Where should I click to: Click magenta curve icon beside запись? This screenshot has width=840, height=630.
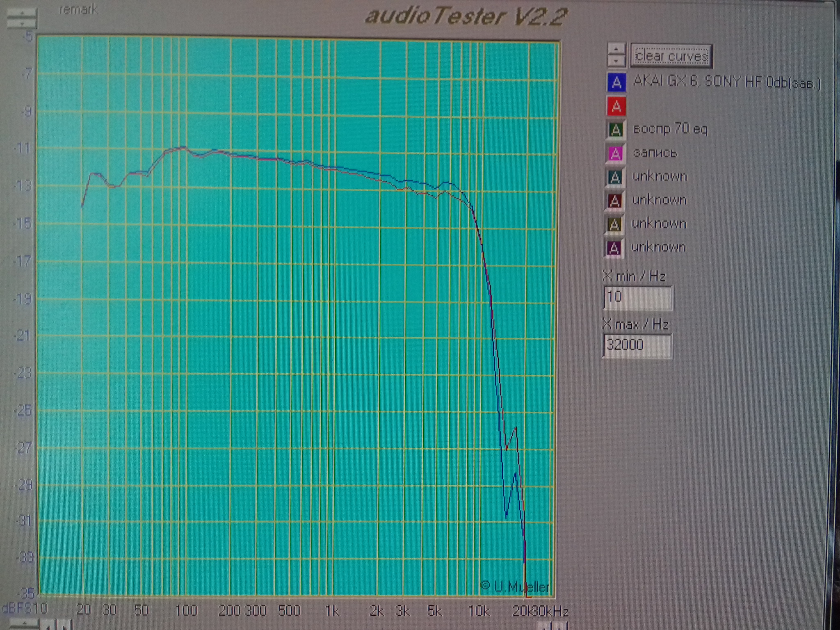615,154
